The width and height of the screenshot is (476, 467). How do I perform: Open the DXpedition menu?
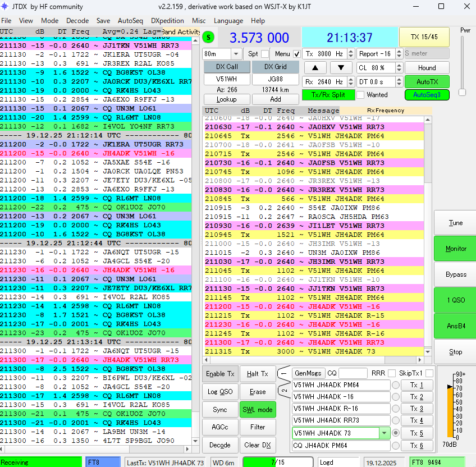[x=167, y=21]
